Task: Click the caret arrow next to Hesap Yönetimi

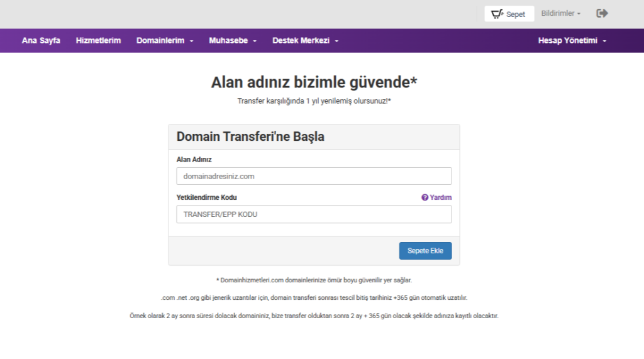Action: pos(604,41)
